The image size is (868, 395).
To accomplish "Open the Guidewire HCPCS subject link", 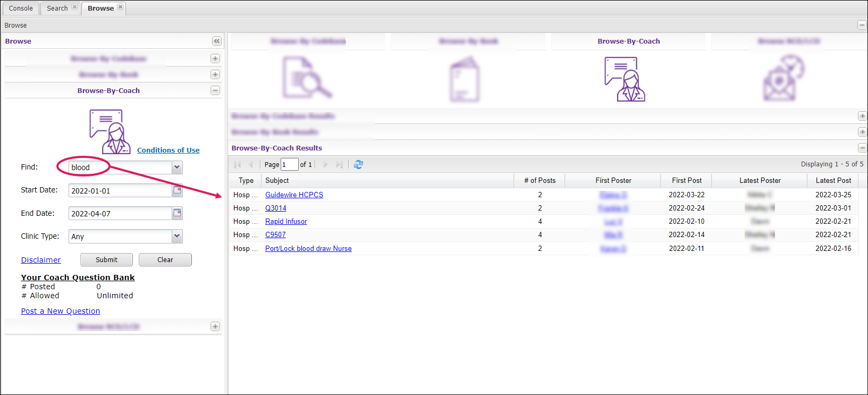I will (x=294, y=195).
